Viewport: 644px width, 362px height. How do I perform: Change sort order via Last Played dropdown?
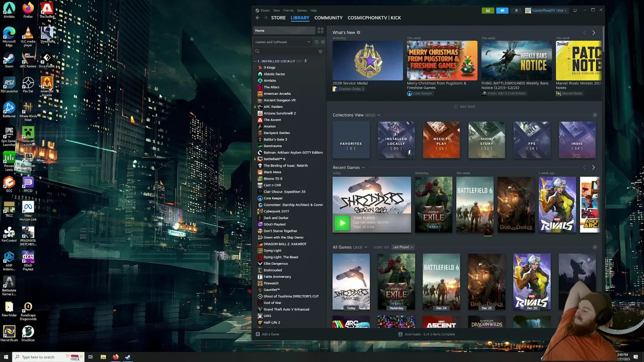(x=403, y=247)
